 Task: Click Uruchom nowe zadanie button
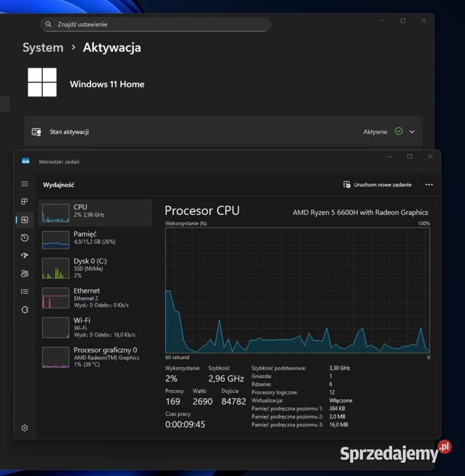point(377,184)
